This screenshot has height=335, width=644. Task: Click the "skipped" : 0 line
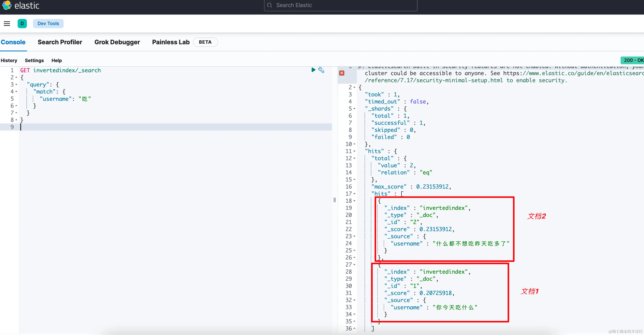pyautogui.click(x=393, y=130)
